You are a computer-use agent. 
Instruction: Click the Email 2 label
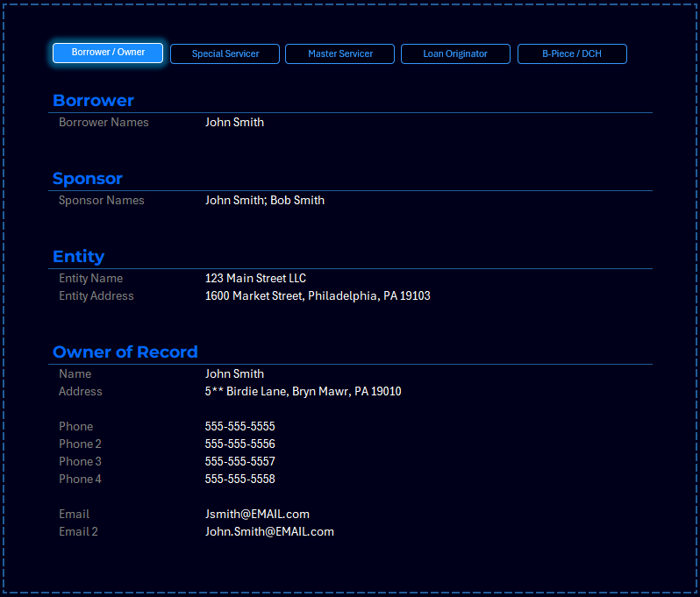[78, 531]
